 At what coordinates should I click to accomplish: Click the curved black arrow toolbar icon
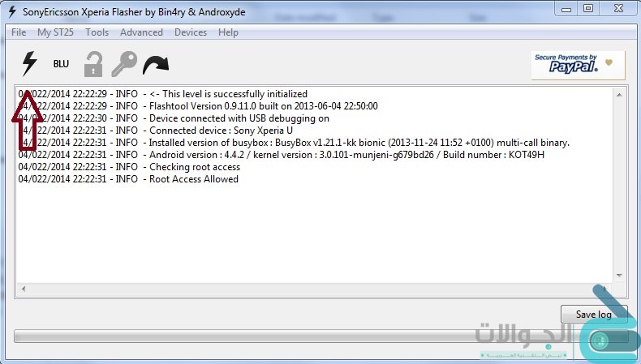156,66
